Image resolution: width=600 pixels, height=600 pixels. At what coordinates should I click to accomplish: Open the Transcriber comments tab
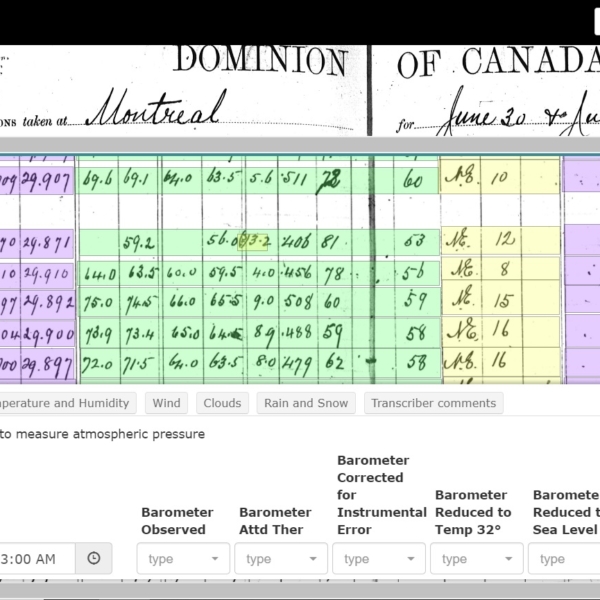[x=433, y=403]
